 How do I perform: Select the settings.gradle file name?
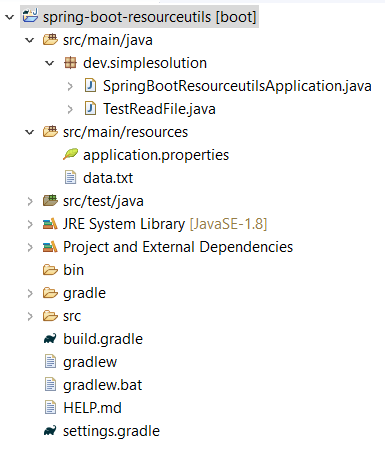[111, 431]
